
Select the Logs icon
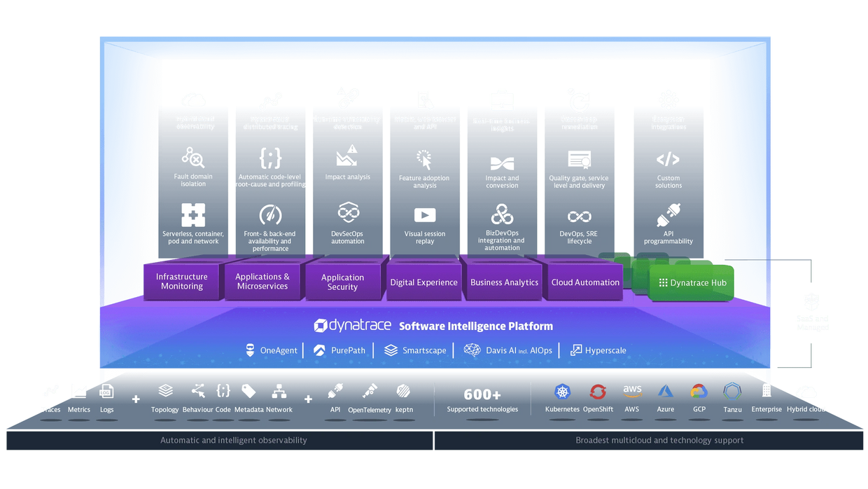coord(106,392)
